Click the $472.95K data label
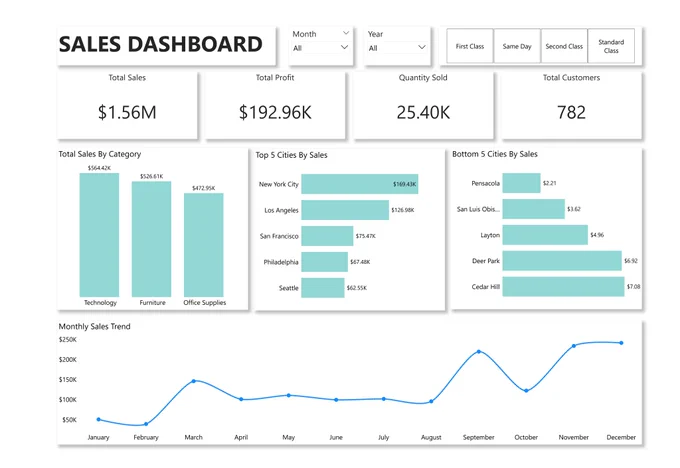Image resolution: width=680 pixels, height=468 pixels. point(204,188)
